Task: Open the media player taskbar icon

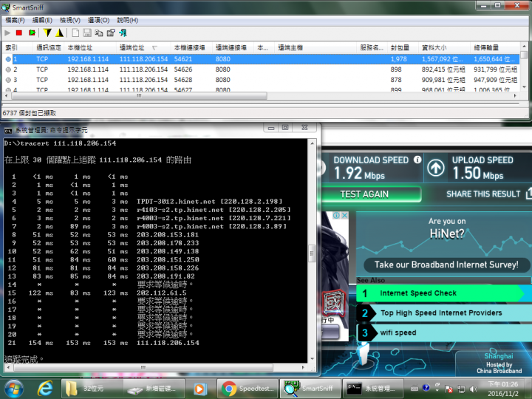Action: tap(199, 389)
